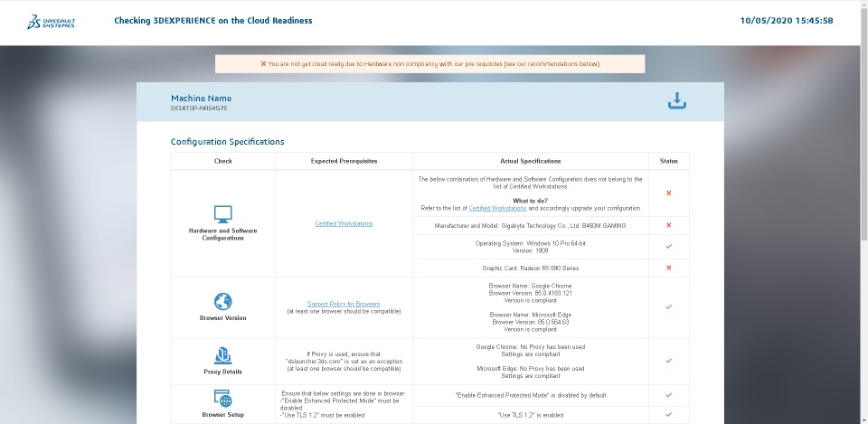Click the Operating System Windows 10 Pro text
The image size is (868, 424).
pyautogui.click(x=531, y=243)
